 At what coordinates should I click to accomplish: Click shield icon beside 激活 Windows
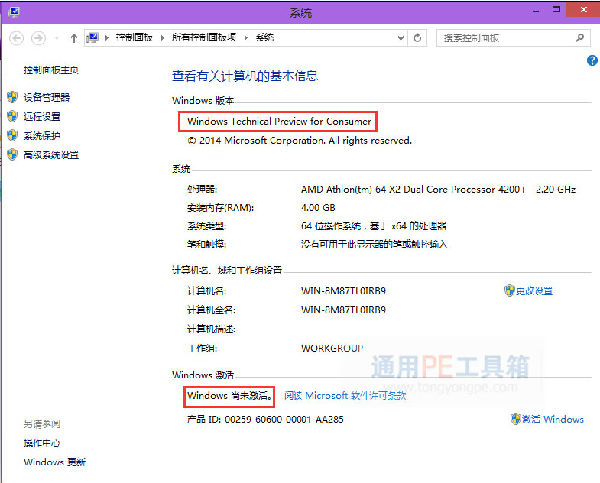[516, 419]
